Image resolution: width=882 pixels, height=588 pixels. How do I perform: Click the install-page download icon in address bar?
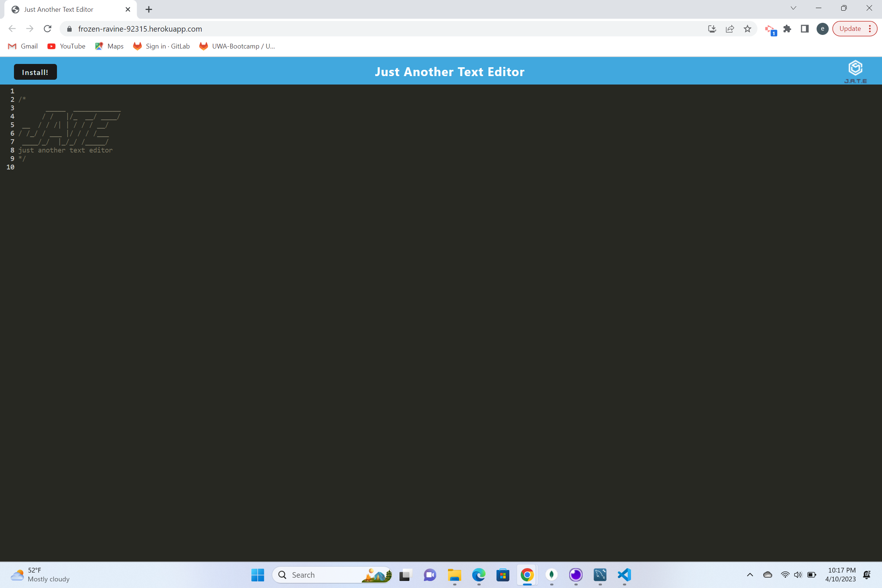711,29
